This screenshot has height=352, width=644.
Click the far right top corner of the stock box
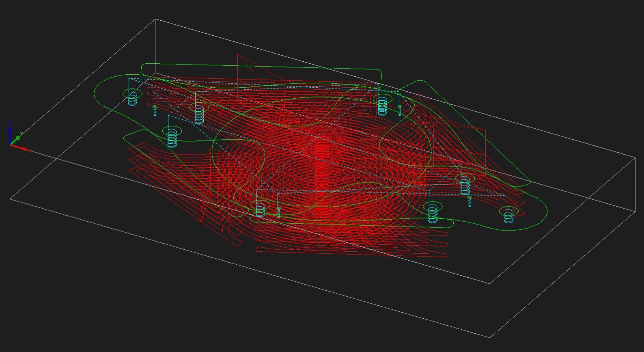coord(635,158)
